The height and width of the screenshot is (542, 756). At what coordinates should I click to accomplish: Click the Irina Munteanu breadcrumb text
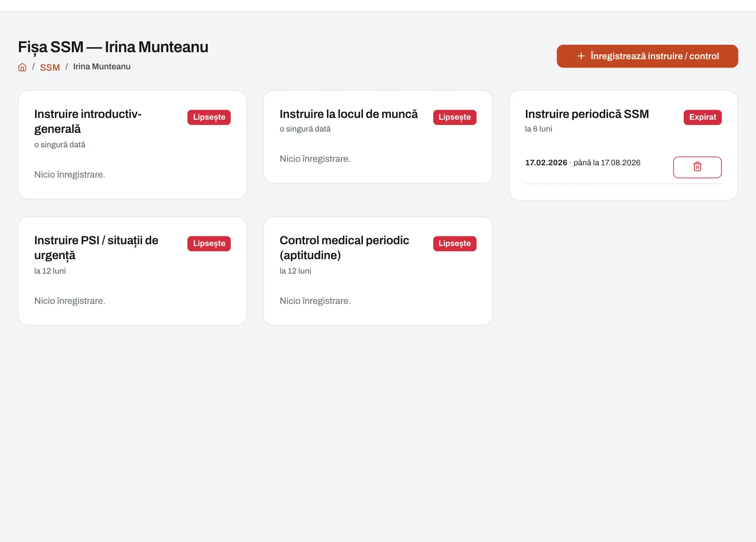[102, 67]
